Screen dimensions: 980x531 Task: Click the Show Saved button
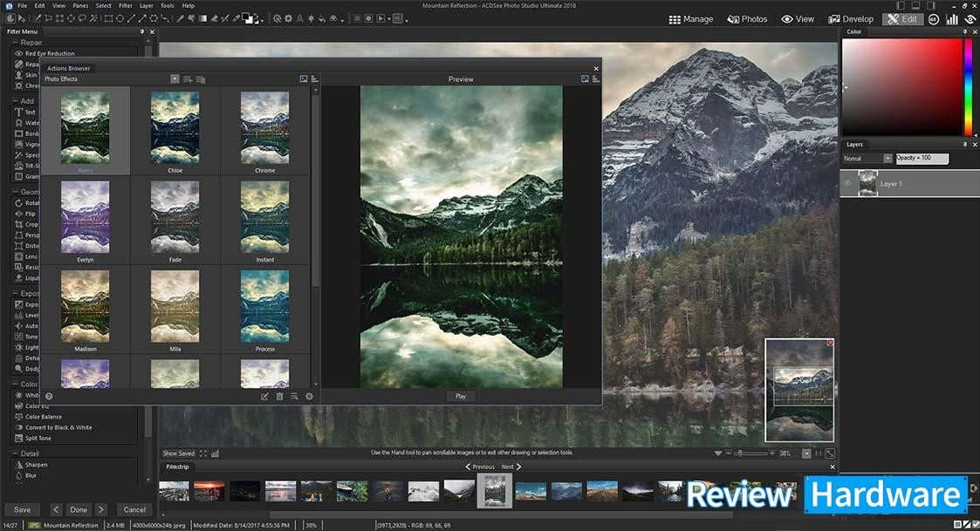point(179,453)
